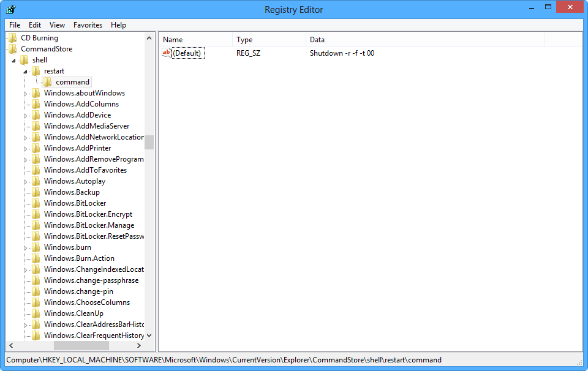Screen dimensions: 588x371
Task: Click the Windows.aboutWindows folder icon
Action: (x=36, y=93)
